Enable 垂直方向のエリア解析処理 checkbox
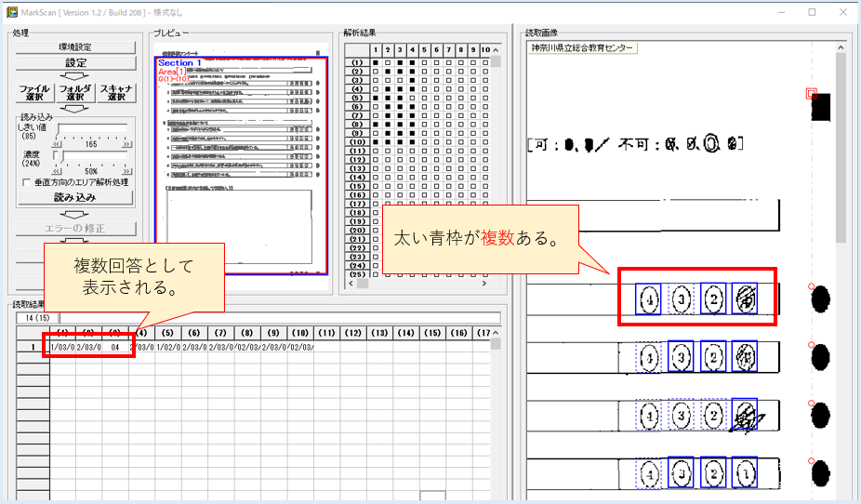 click(x=25, y=183)
